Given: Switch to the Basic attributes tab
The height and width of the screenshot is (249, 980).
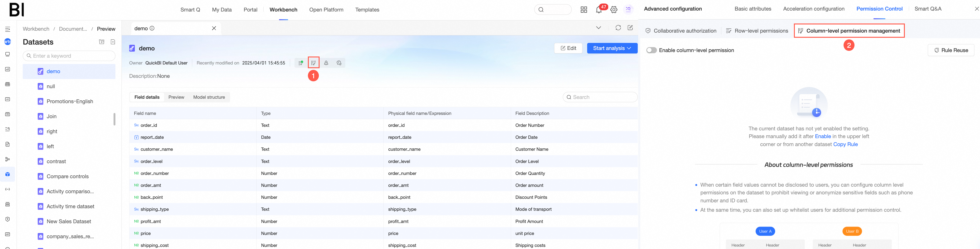Looking at the screenshot, I should coord(753,9).
